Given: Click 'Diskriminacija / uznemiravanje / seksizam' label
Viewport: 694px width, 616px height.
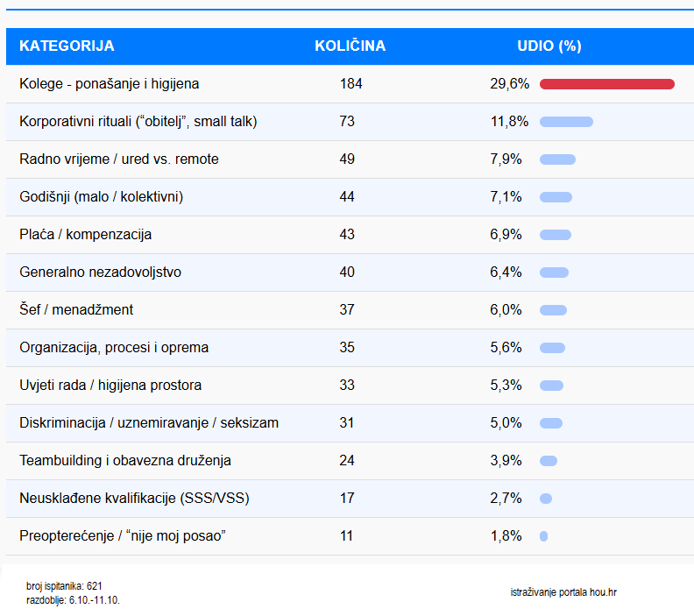Looking at the screenshot, I should pyautogui.click(x=149, y=423).
